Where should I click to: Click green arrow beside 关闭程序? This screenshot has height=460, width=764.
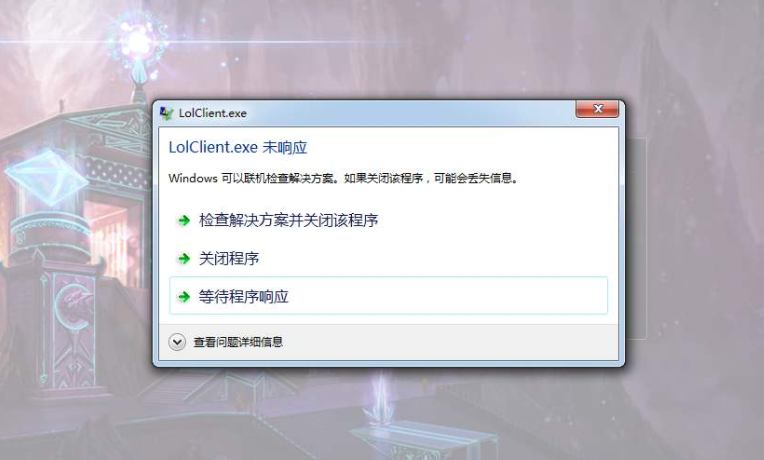(184, 258)
